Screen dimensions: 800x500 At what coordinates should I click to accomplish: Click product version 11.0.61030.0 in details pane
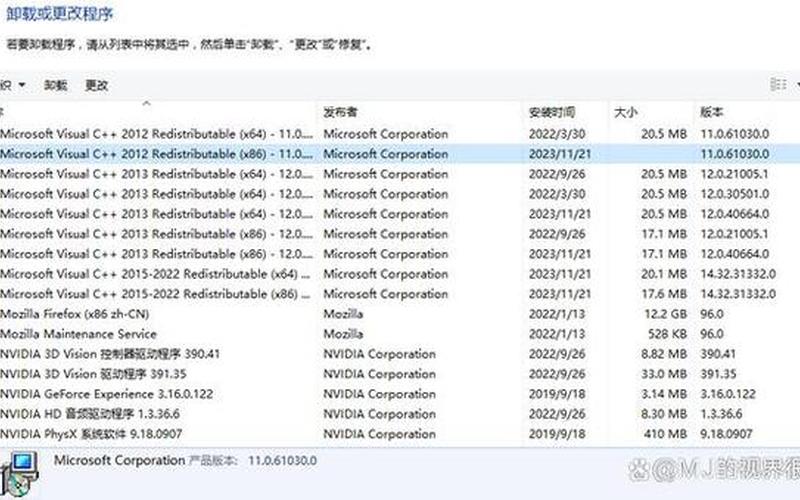(x=282, y=460)
